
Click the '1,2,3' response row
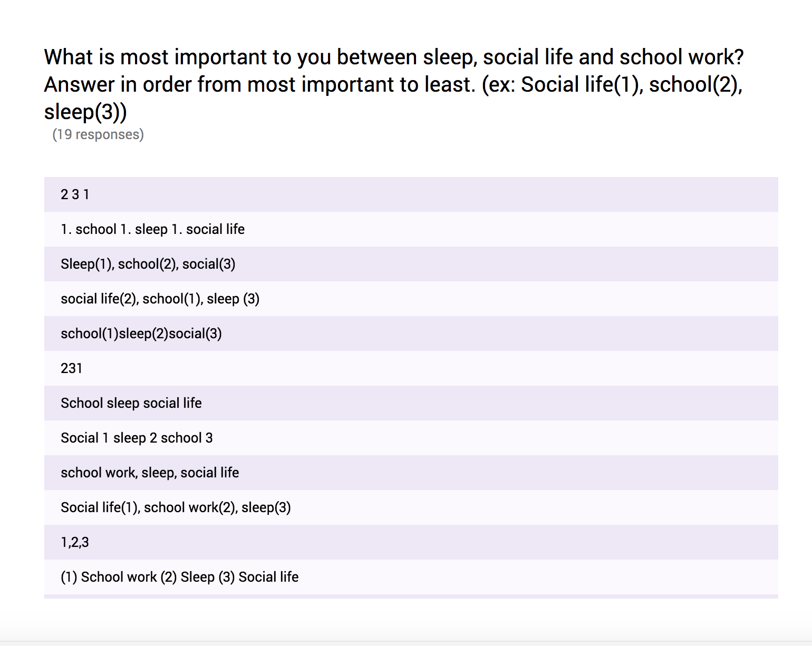tap(411, 542)
